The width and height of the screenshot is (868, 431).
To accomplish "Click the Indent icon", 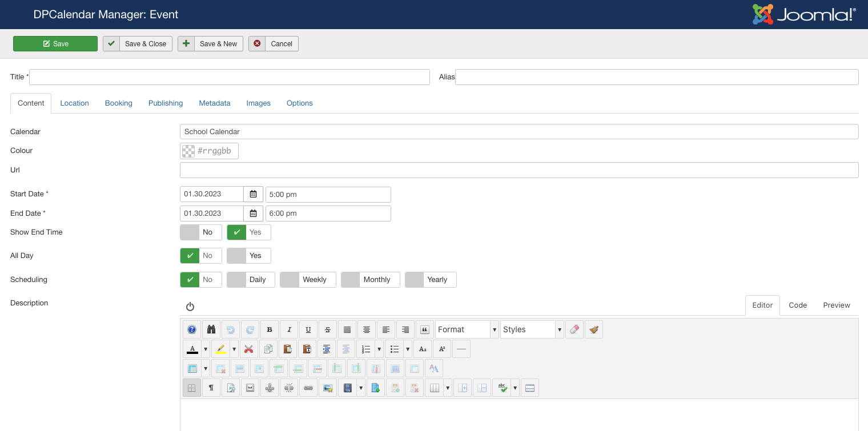I will coord(326,349).
